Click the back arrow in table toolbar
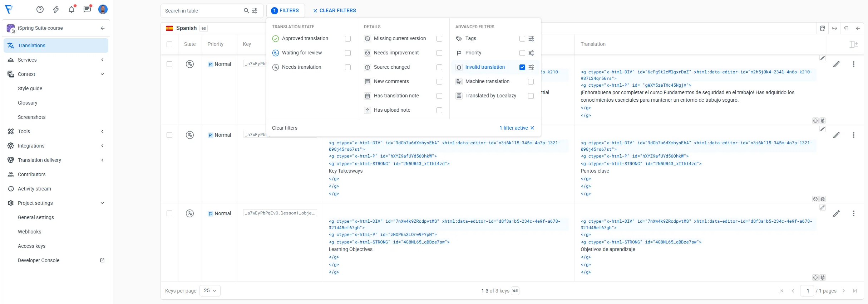 [x=858, y=28]
